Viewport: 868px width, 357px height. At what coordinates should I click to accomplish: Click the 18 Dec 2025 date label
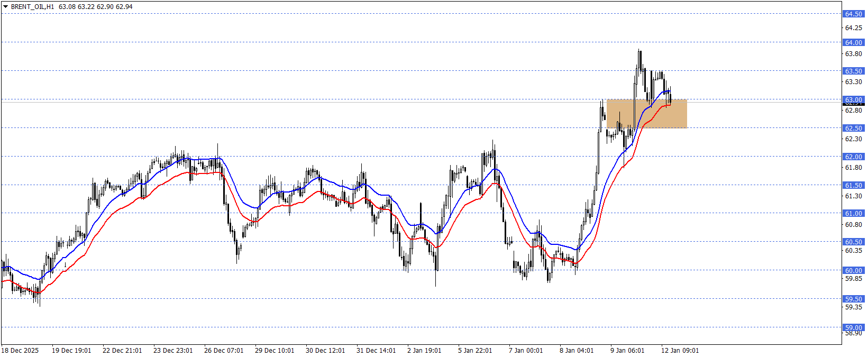20,351
